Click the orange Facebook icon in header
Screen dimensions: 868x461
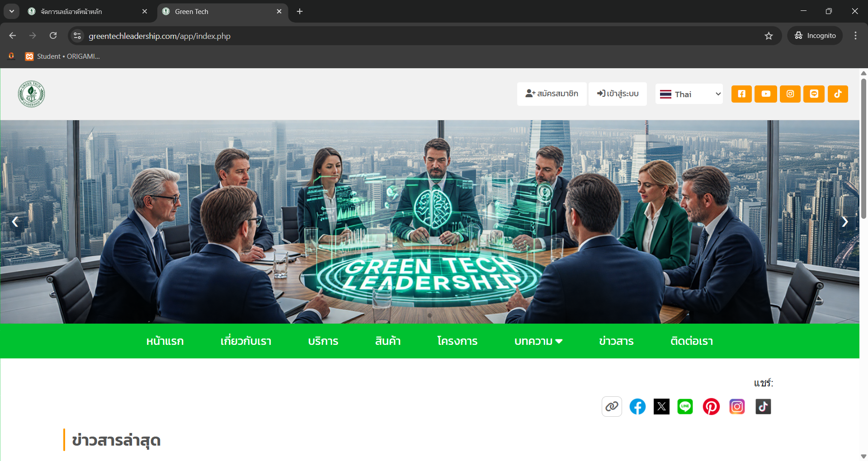[x=741, y=94]
